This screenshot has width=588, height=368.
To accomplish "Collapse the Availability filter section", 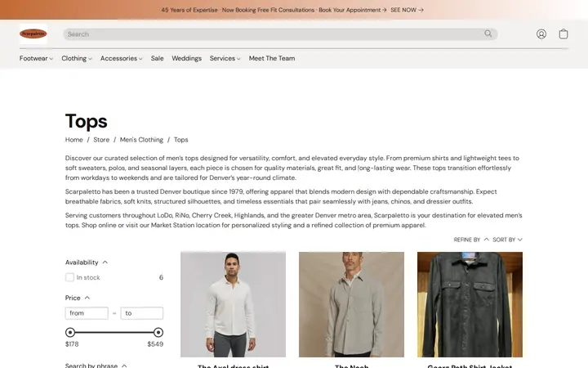I will [x=87, y=263].
